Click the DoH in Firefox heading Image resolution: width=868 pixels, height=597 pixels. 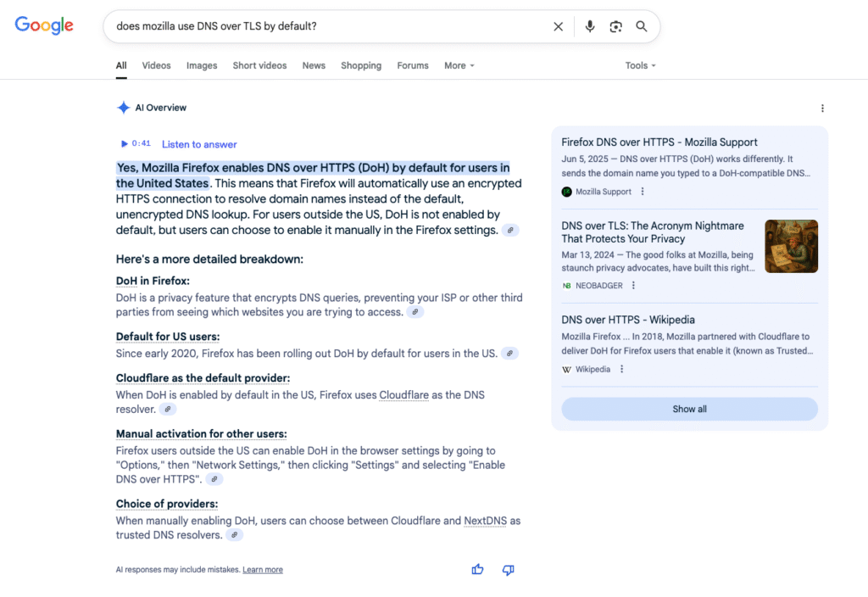pyautogui.click(x=153, y=281)
